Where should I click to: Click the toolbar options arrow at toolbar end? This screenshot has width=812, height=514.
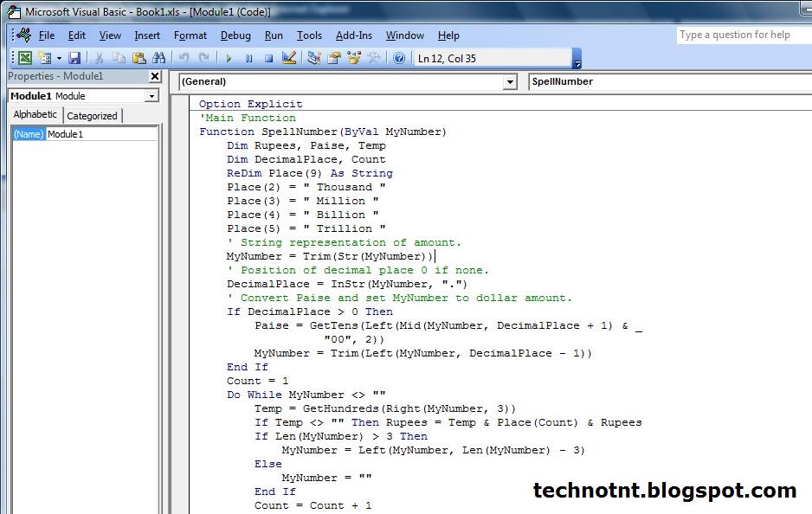click(x=577, y=59)
